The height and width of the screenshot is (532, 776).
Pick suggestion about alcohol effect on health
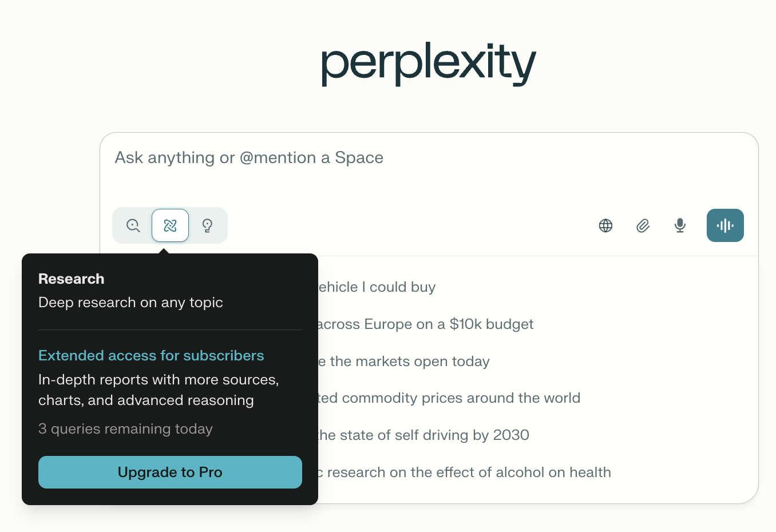465,473
